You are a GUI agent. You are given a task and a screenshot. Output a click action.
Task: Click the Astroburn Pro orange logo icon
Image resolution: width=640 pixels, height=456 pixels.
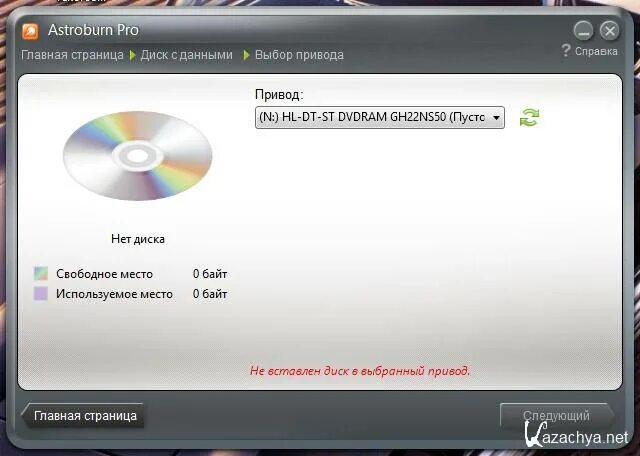click(30, 31)
